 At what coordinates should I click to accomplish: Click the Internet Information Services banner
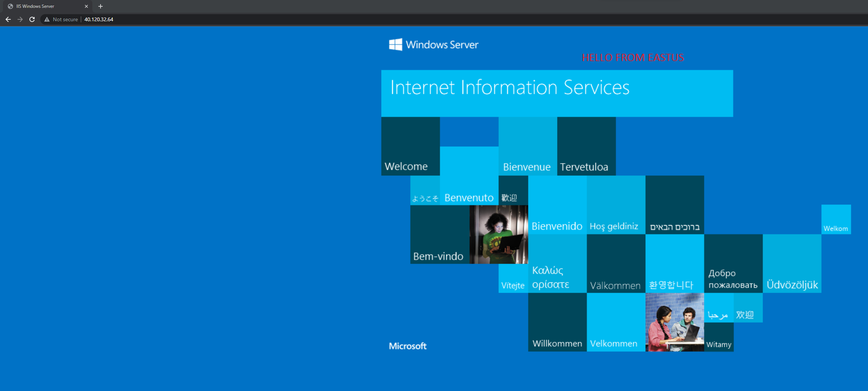(x=557, y=93)
